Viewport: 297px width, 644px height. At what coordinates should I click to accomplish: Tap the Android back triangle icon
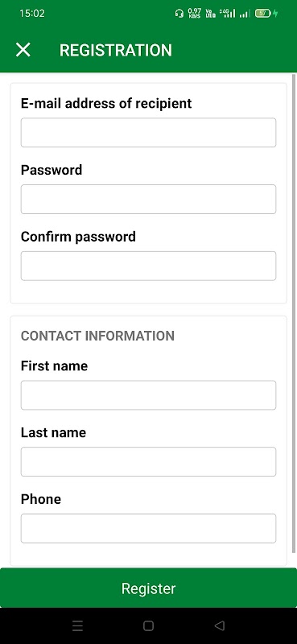point(220,625)
